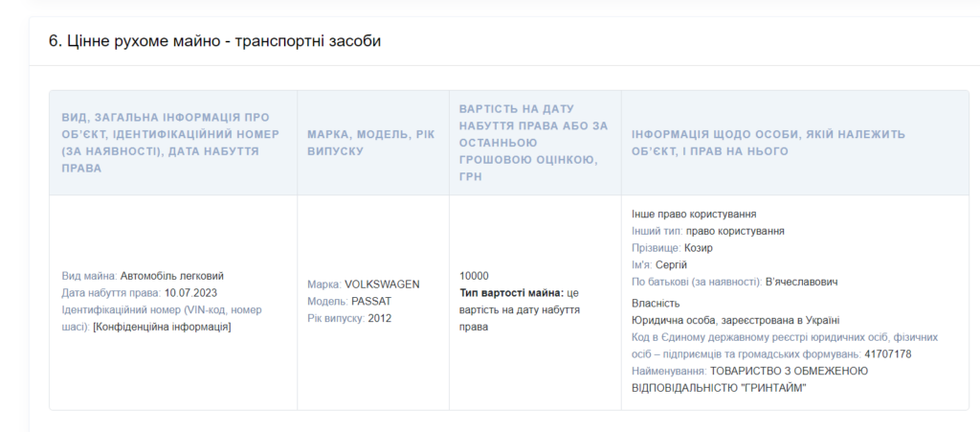Click the "Вартість на дату набуття права" column header
Screen dimensions: 980x432
coord(534,143)
